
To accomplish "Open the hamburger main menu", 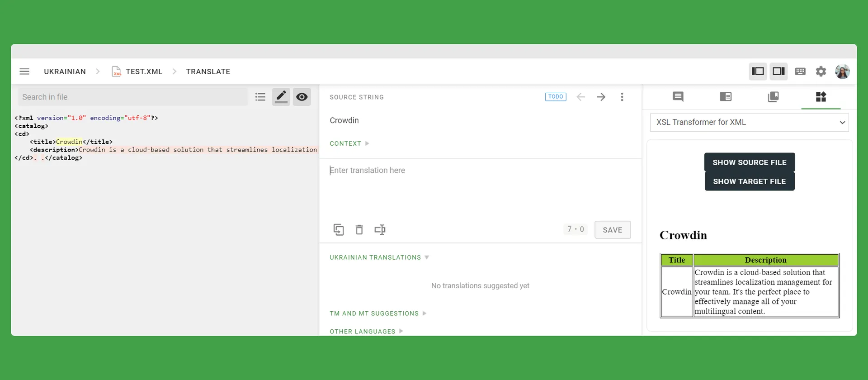I will pos(24,71).
